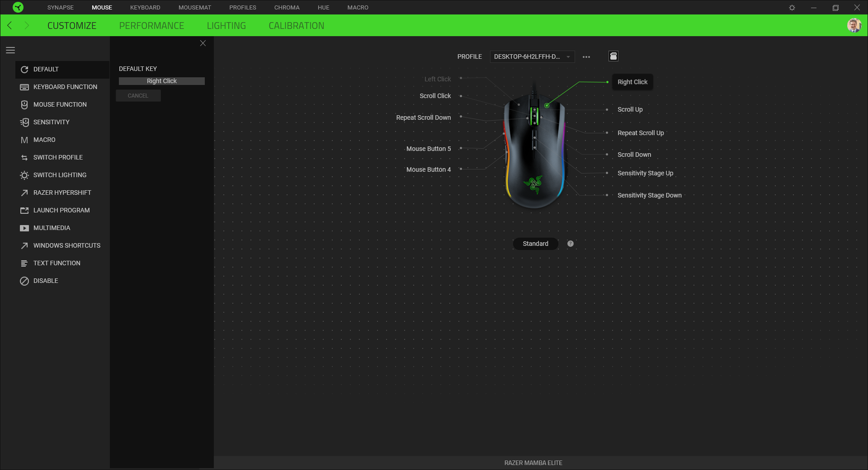Select Sensitivity Stage Down assignment
This screenshot has width=868, height=470.
[x=650, y=195]
